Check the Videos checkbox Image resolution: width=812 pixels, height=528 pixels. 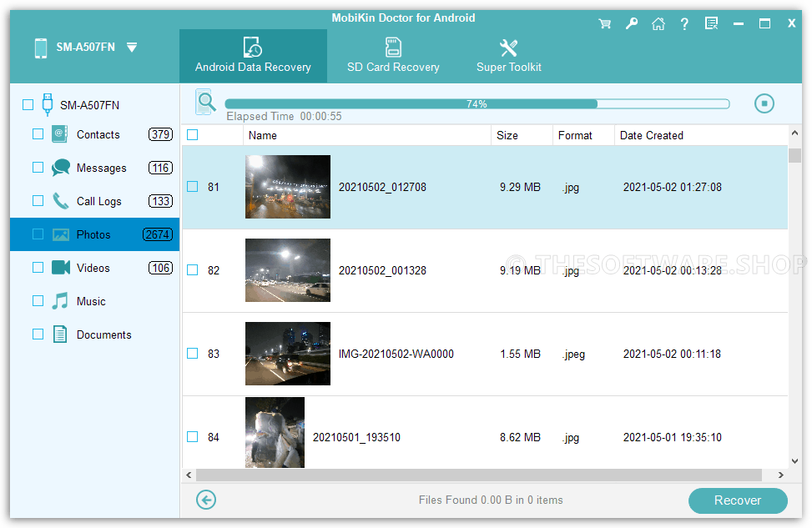click(x=38, y=268)
